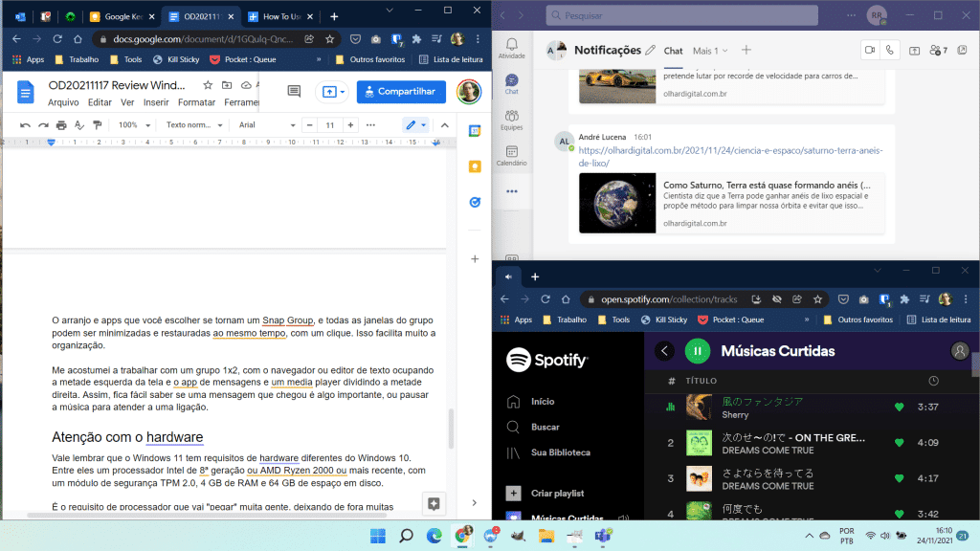Image resolution: width=980 pixels, height=551 pixels.
Task: Click the Docs vertical scrollbar
Action: click(x=451, y=428)
